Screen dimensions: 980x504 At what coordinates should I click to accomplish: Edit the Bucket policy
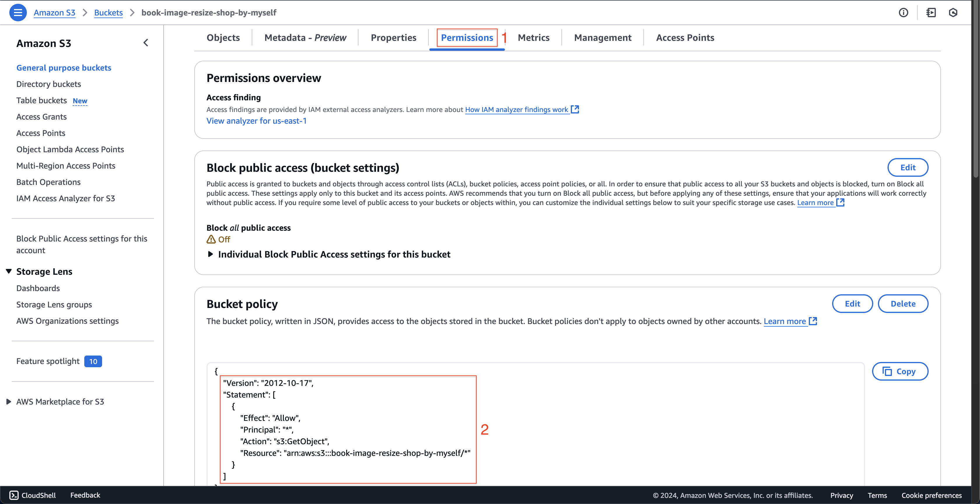click(852, 304)
